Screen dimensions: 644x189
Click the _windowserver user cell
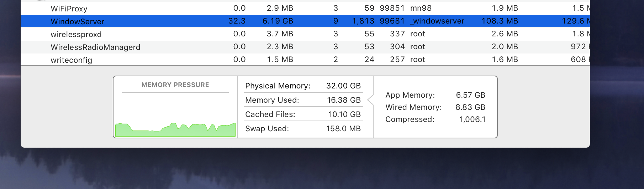coord(437,21)
